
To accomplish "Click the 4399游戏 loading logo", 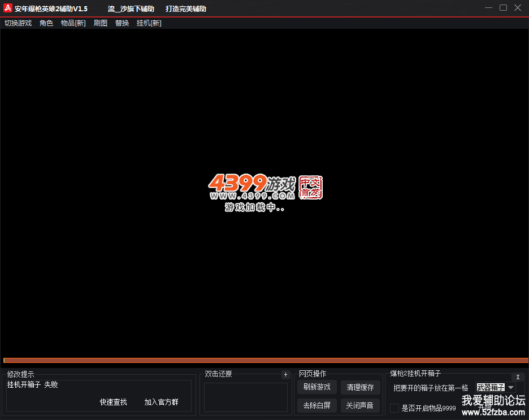I will click(266, 187).
